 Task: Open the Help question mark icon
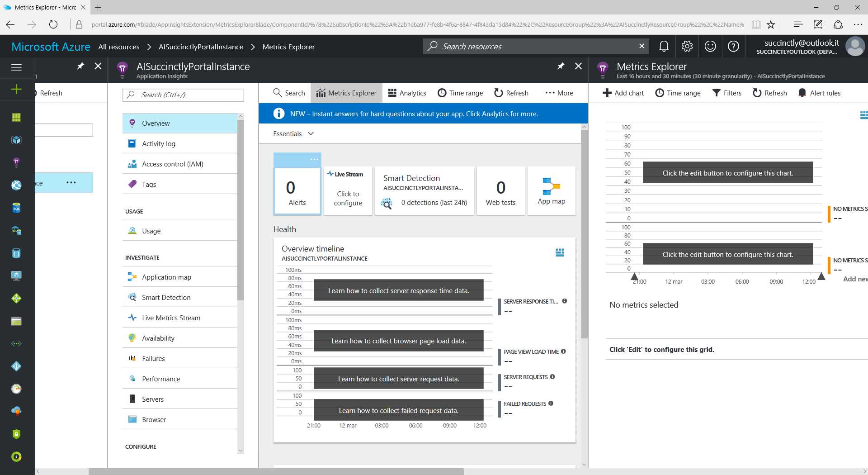(733, 46)
